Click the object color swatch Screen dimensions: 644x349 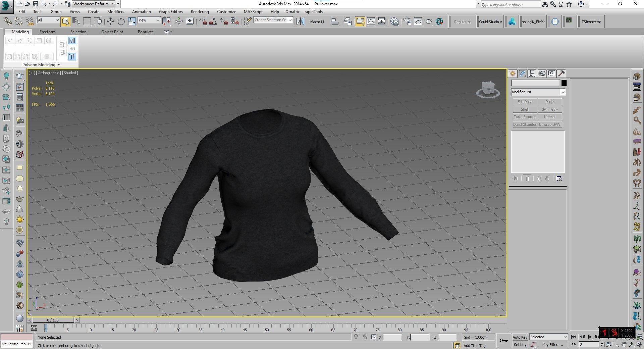[x=564, y=83]
